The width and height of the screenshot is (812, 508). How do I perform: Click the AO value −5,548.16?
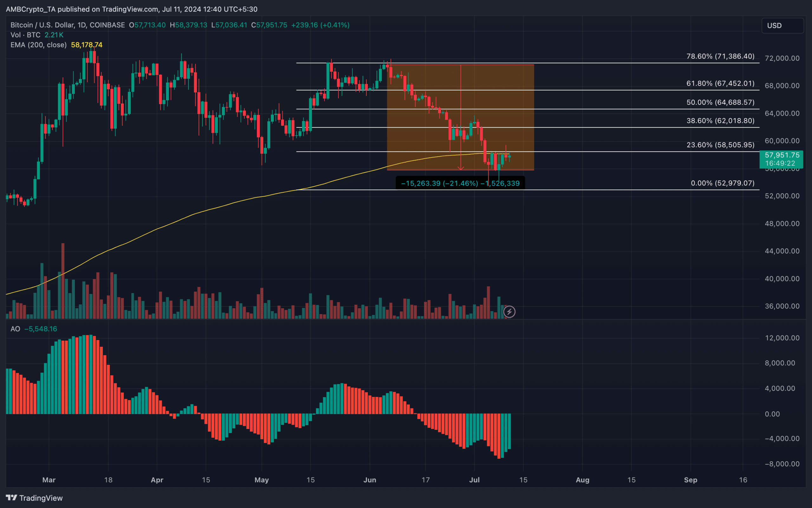41,329
